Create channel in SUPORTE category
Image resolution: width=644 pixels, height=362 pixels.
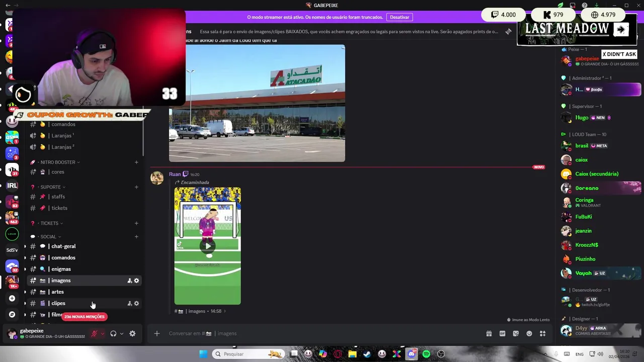(136, 187)
